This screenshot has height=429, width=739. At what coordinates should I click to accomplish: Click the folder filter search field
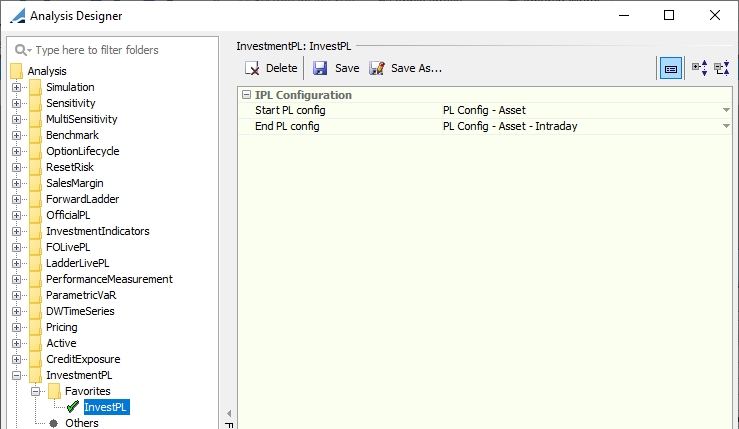click(x=113, y=50)
